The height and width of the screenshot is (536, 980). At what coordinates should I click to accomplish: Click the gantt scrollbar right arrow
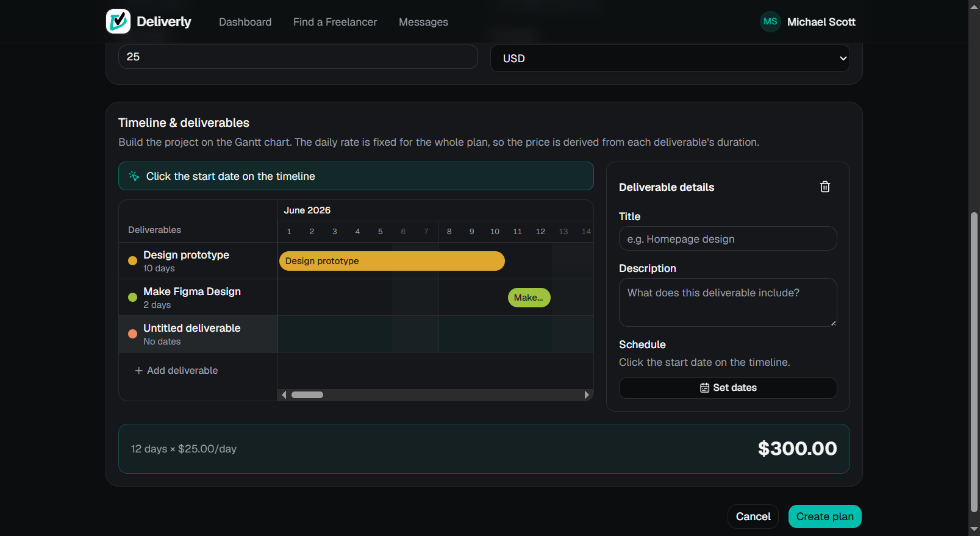(587, 395)
